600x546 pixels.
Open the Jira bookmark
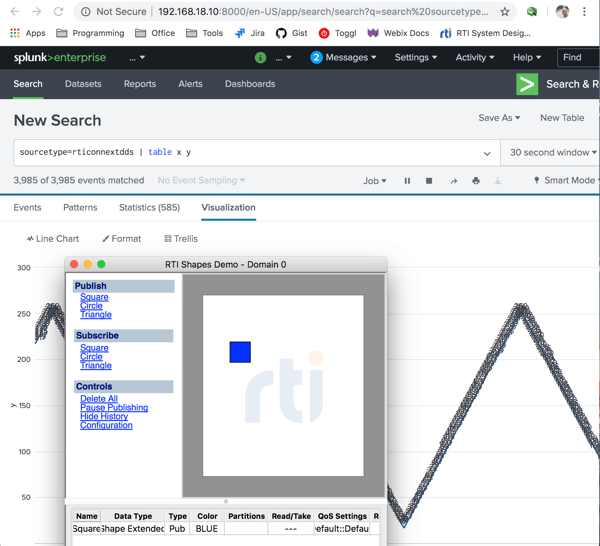pyautogui.click(x=249, y=33)
